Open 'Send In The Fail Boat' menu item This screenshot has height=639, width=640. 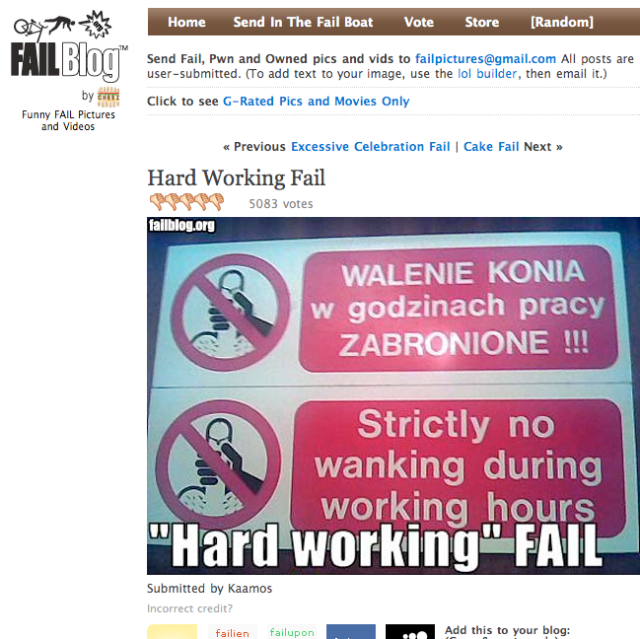click(x=303, y=22)
